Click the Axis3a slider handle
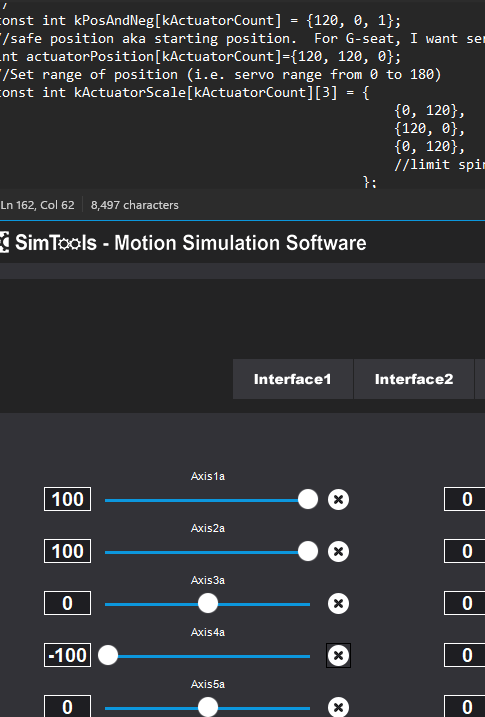485x717 pixels. pos(208,604)
